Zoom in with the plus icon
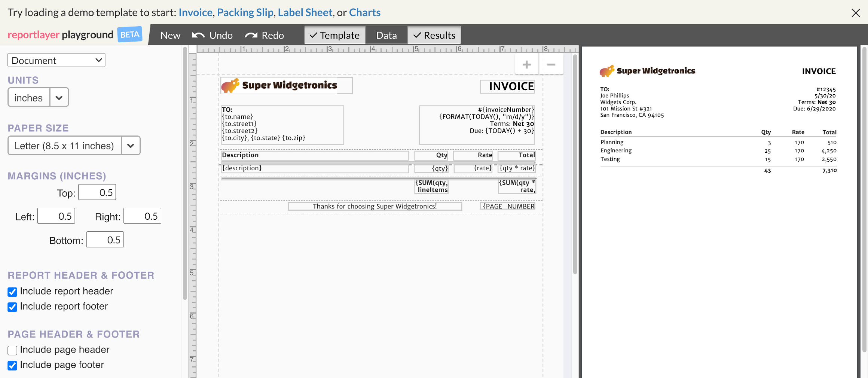The image size is (868, 378). (527, 64)
